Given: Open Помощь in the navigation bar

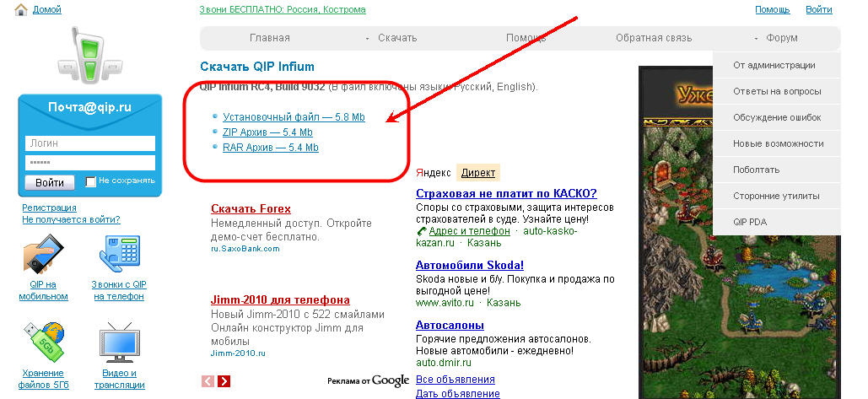Looking at the screenshot, I should [526, 38].
